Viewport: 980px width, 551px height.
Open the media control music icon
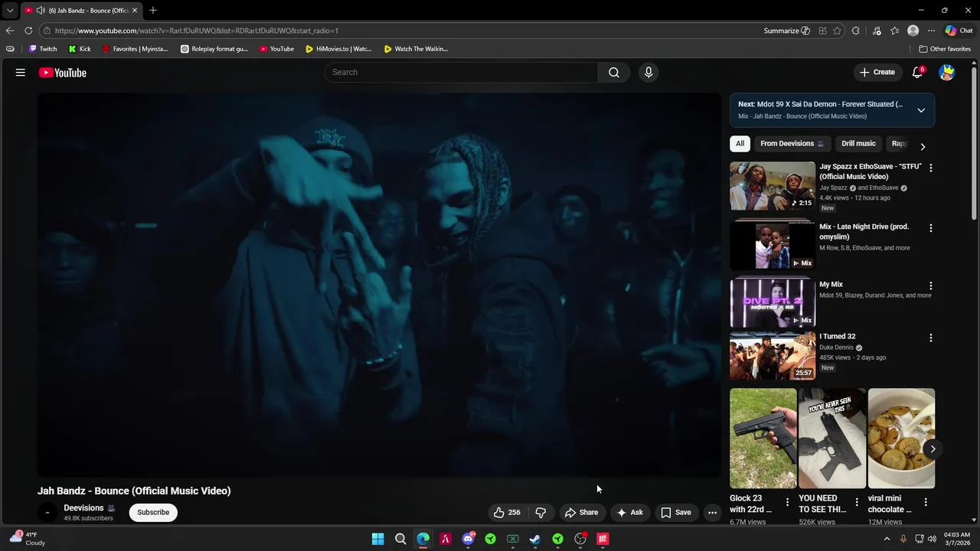tap(877, 31)
